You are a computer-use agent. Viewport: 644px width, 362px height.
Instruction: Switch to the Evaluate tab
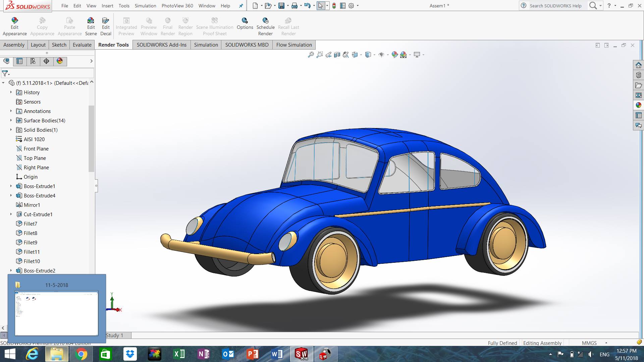click(x=82, y=45)
